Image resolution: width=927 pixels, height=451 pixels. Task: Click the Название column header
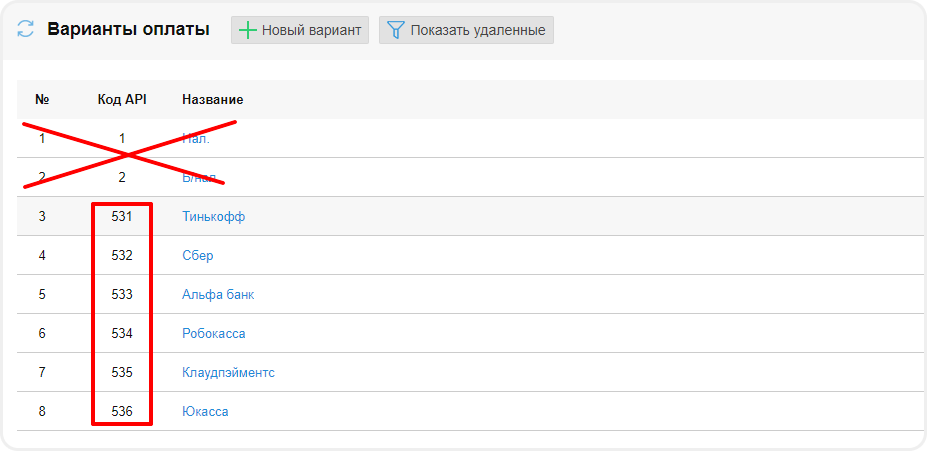click(212, 100)
